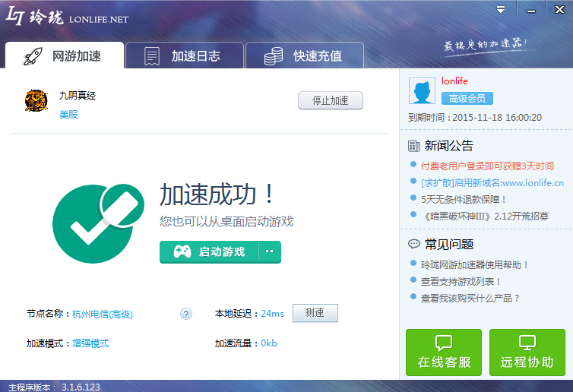Change the 增强模式 acceleration mode link
This screenshot has height=392, width=573.
pos(90,343)
